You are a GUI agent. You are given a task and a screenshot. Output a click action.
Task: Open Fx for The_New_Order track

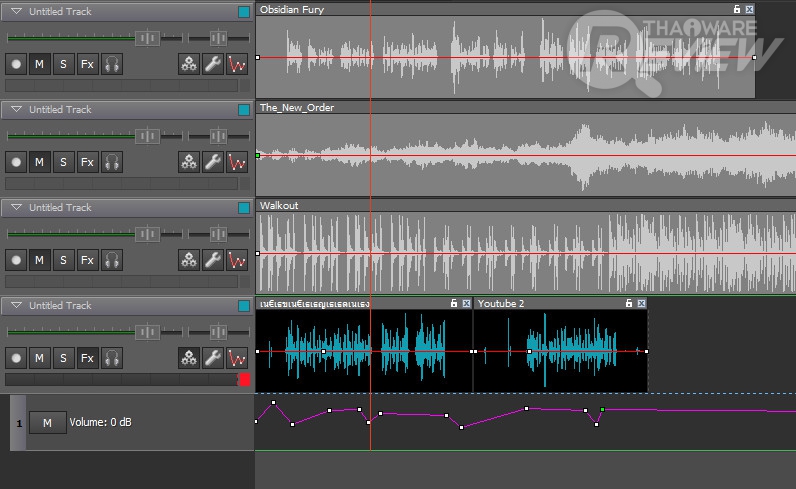[x=87, y=162]
